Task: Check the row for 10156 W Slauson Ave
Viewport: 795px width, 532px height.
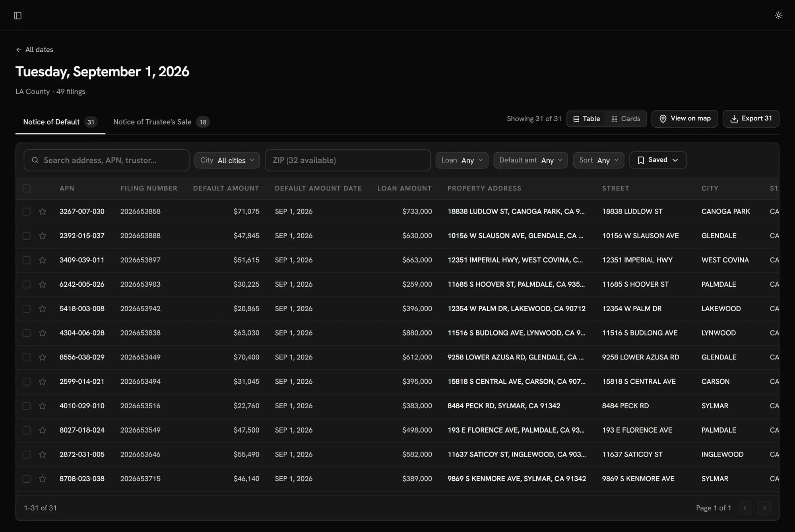Action: pyautogui.click(x=27, y=236)
